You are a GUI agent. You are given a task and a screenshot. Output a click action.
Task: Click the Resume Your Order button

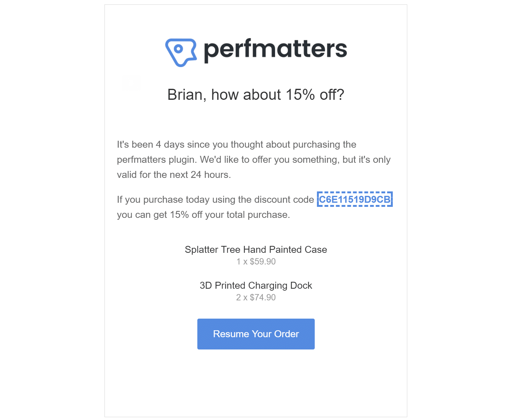click(256, 334)
